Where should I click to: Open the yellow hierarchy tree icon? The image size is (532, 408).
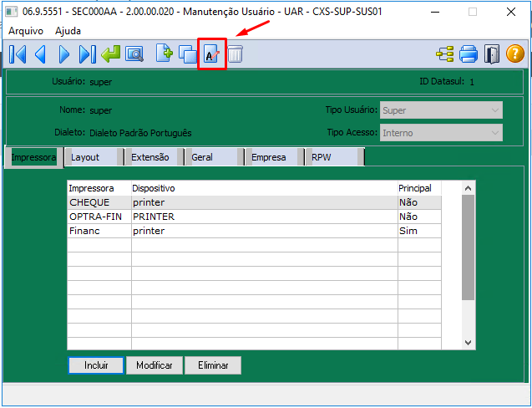click(x=445, y=54)
